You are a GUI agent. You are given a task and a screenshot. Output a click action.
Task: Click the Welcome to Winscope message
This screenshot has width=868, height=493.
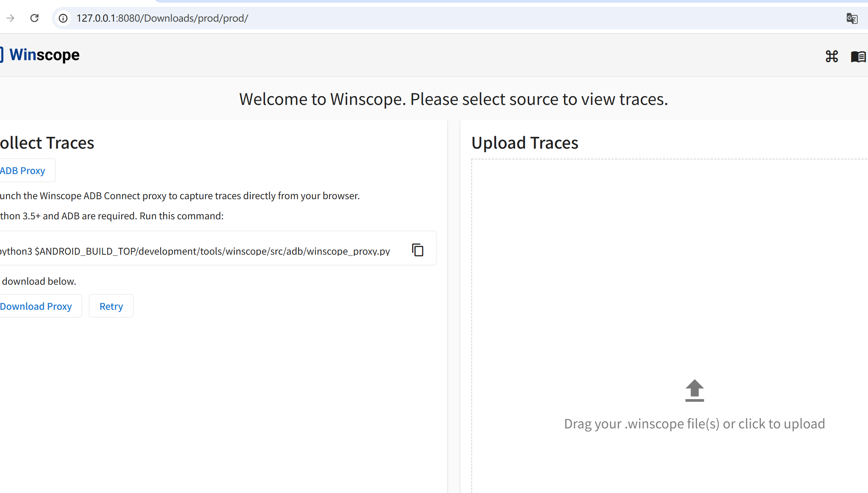(453, 99)
